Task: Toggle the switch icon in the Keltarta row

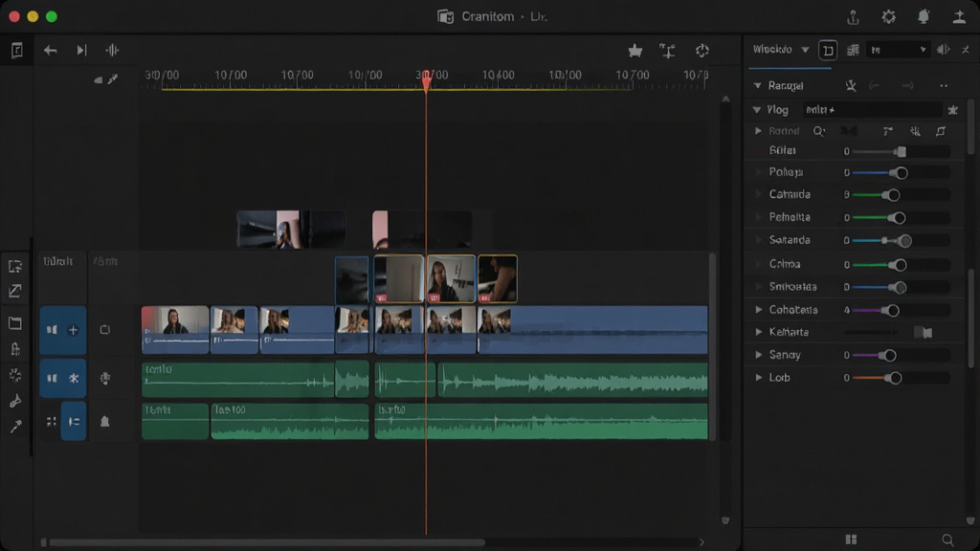Action: [x=924, y=332]
